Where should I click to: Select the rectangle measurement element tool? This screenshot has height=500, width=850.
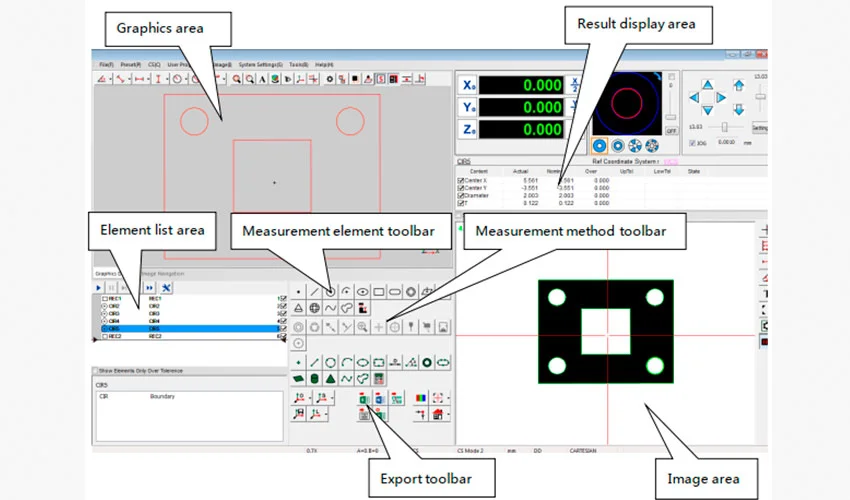click(379, 291)
